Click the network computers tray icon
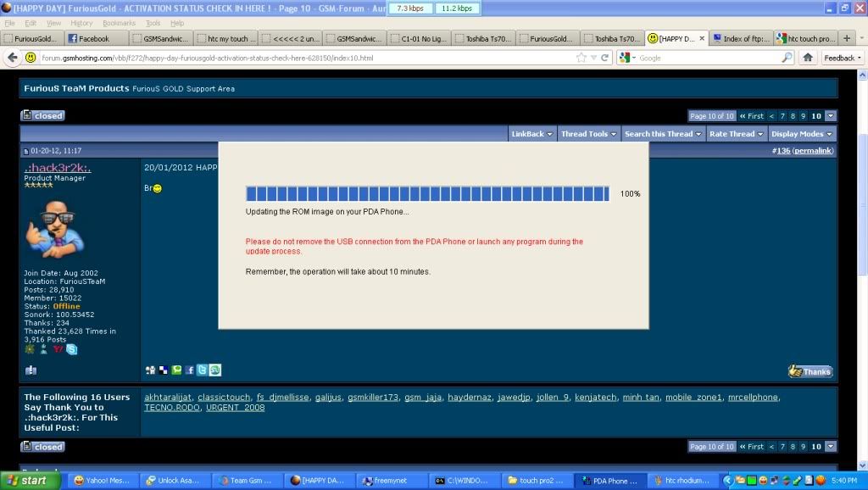The image size is (868, 490). tap(774, 480)
